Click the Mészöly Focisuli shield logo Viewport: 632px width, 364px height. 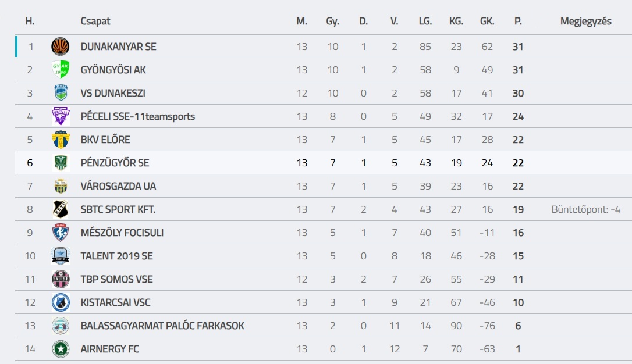coord(61,233)
